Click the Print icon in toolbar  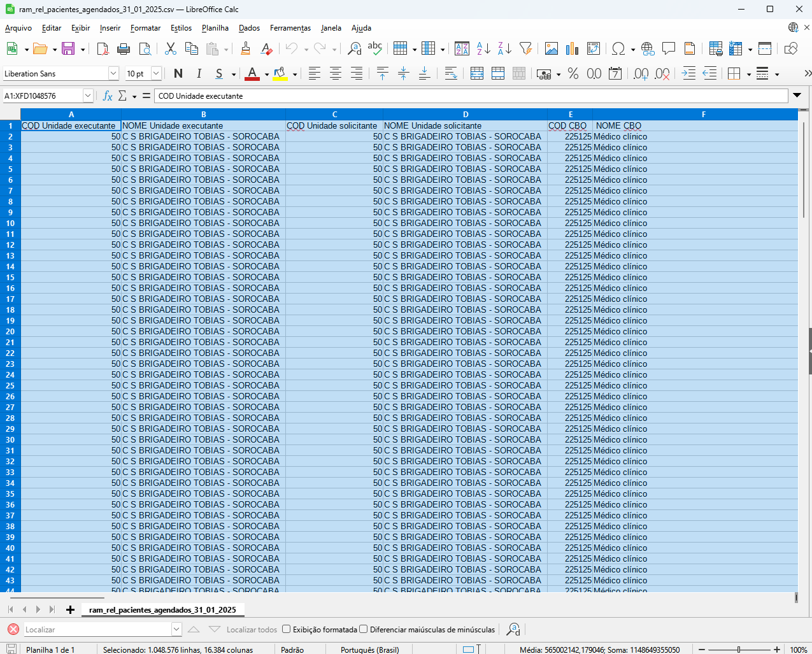124,49
